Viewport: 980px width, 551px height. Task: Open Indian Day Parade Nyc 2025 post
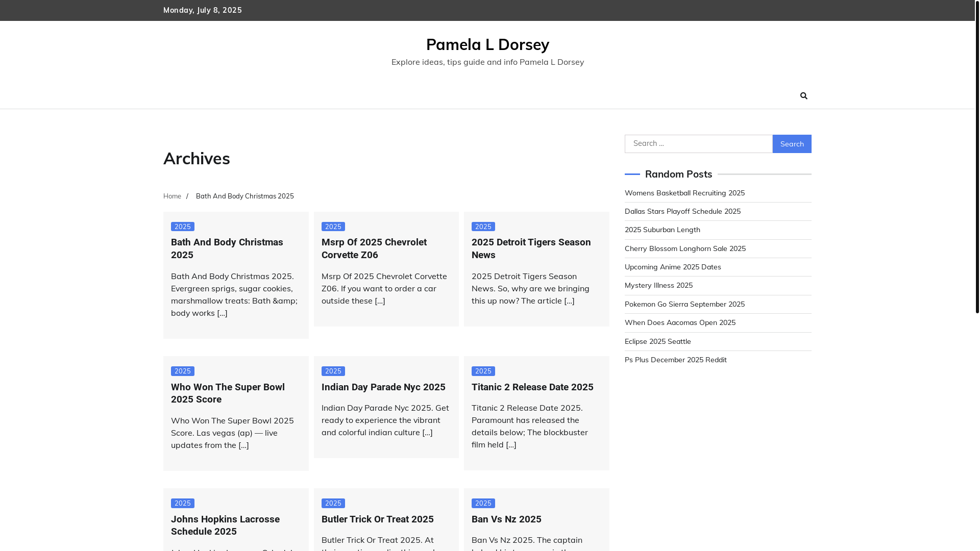pos(383,387)
